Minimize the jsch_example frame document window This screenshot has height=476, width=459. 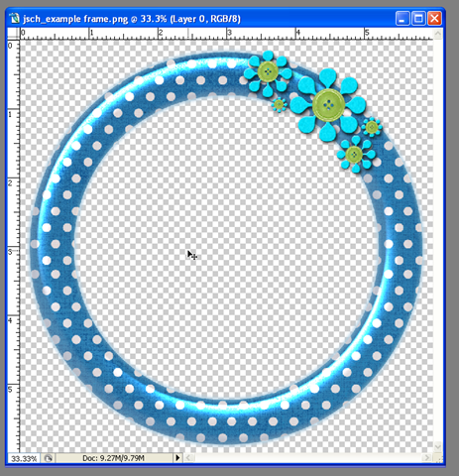click(402, 18)
